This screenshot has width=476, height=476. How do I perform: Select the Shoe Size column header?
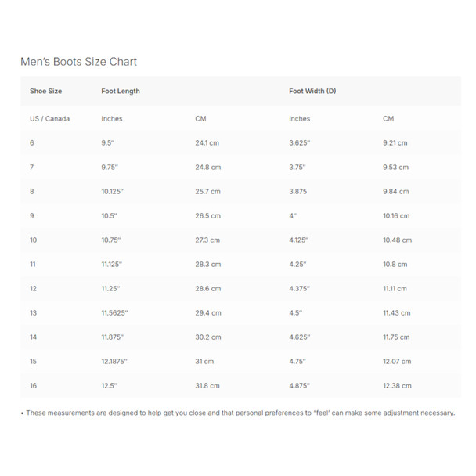coord(45,92)
